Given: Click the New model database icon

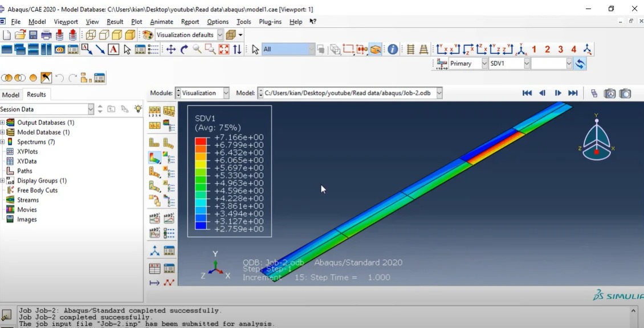Looking at the screenshot, I should click(6, 35).
